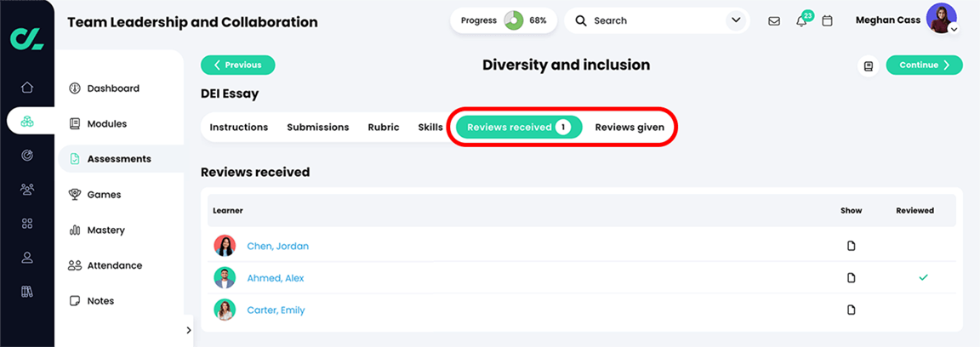Show Ahmed, Alex's review document icon
Image resolution: width=980 pixels, height=347 pixels.
click(x=851, y=277)
